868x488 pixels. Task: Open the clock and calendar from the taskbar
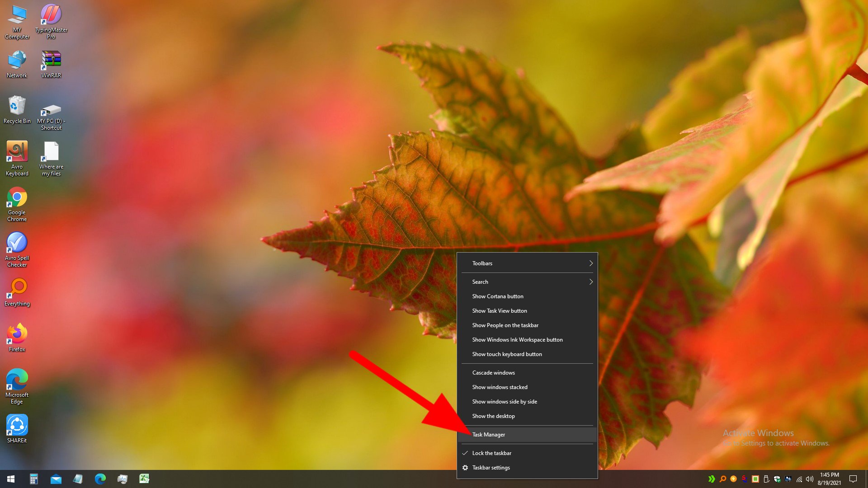829,479
